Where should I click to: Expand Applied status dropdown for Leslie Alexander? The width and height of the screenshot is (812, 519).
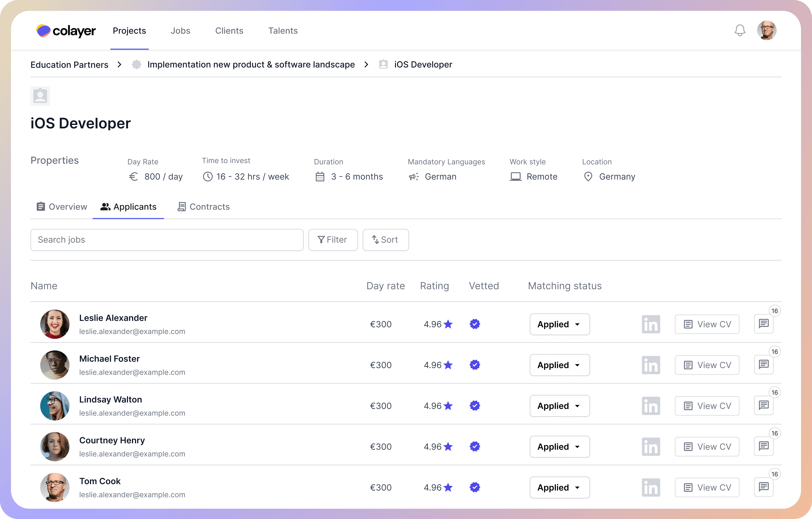(559, 324)
